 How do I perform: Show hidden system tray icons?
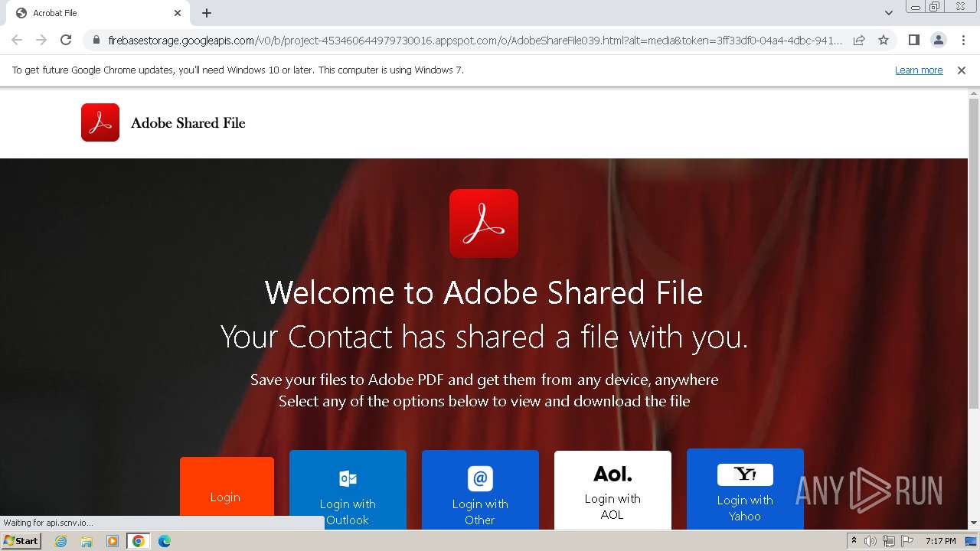click(854, 541)
